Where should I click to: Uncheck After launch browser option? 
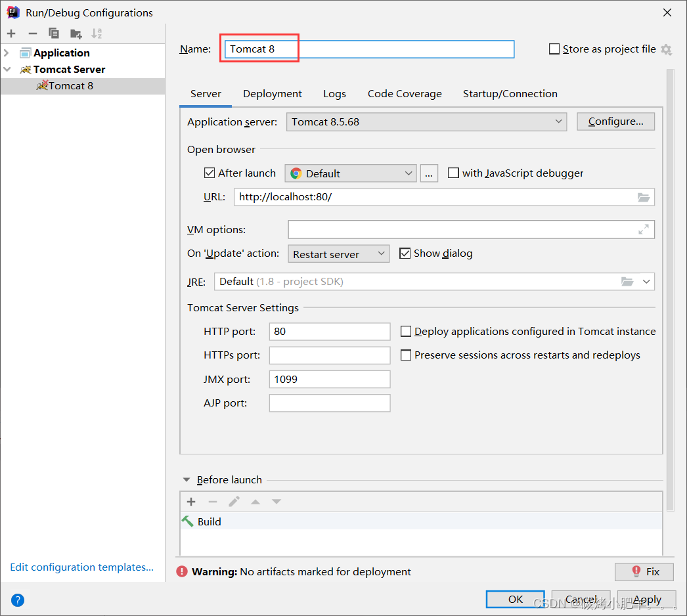pyautogui.click(x=210, y=173)
